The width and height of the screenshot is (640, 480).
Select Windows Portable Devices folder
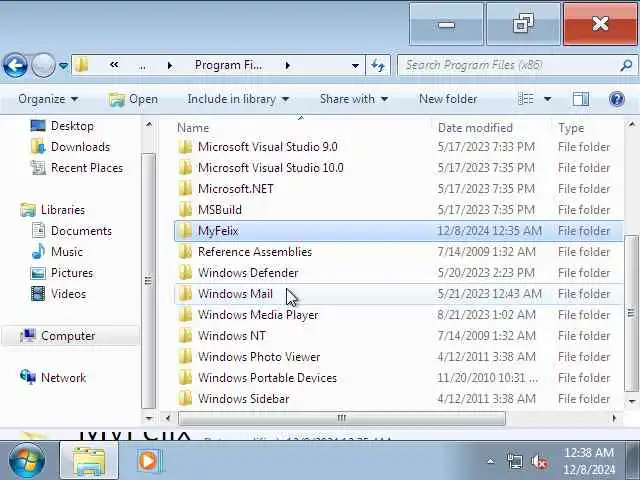(x=267, y=378)
